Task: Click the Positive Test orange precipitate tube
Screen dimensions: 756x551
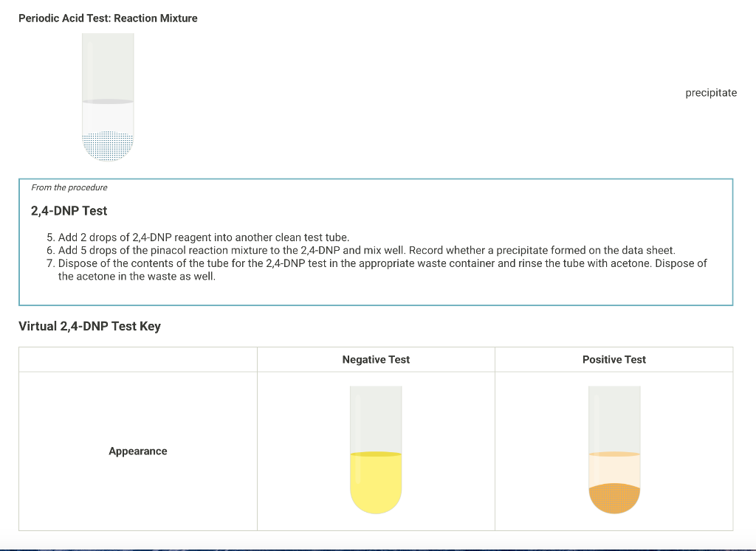Action: 614,450
